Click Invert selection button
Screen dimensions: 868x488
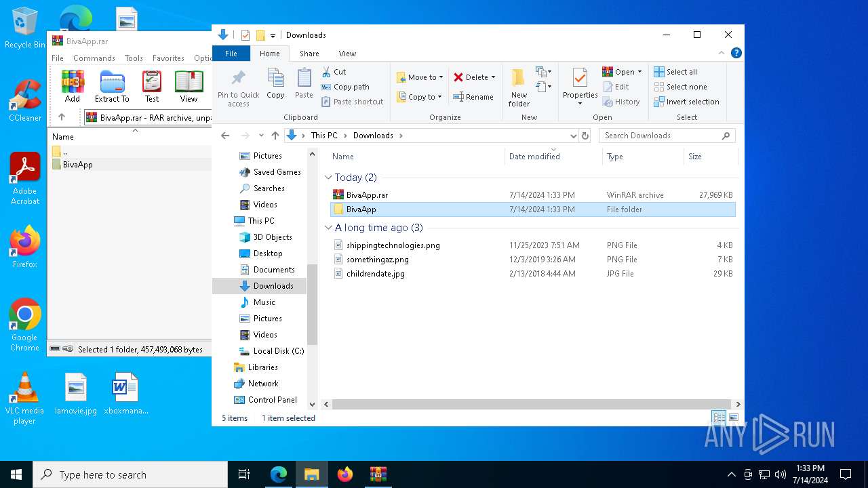686,102
